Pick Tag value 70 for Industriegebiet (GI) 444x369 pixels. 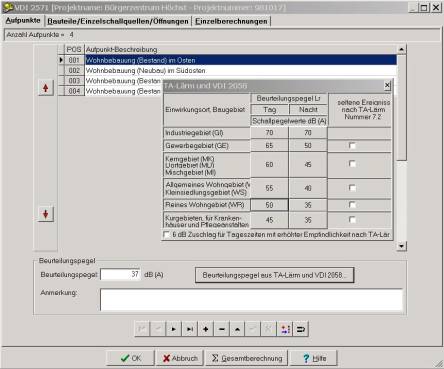point(269,133)
